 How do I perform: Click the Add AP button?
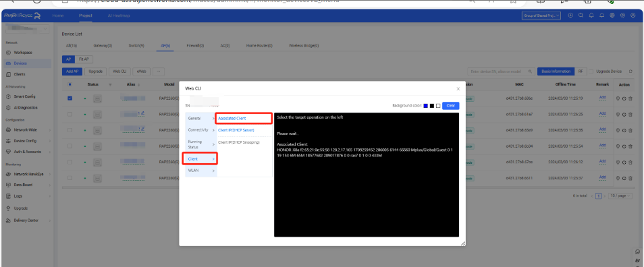pyautogui.click(x=72, y=71)
